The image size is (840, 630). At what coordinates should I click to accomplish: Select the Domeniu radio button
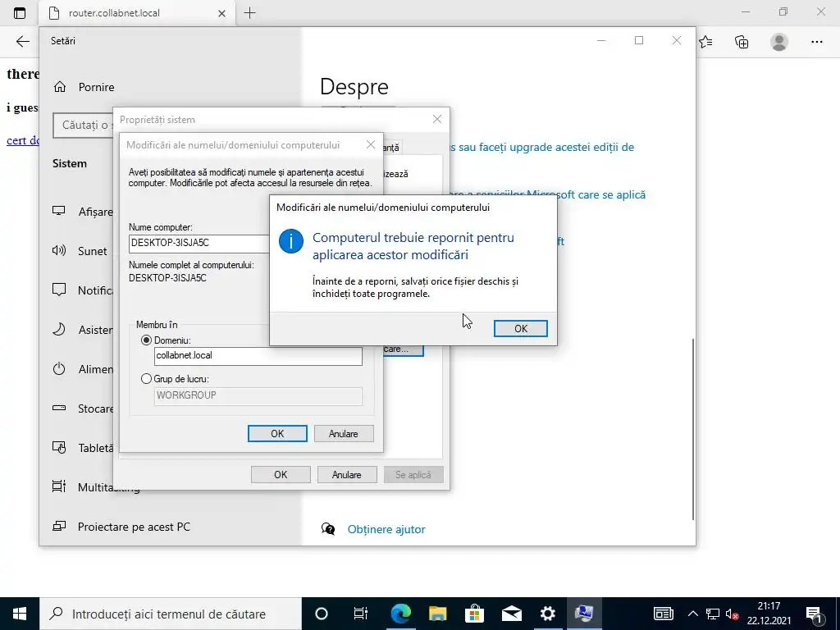pyautogui.click(x=146, y=340)
